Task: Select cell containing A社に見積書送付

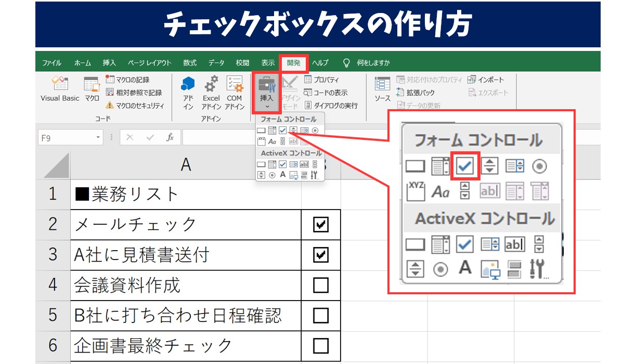Action: tap(186, 255)
